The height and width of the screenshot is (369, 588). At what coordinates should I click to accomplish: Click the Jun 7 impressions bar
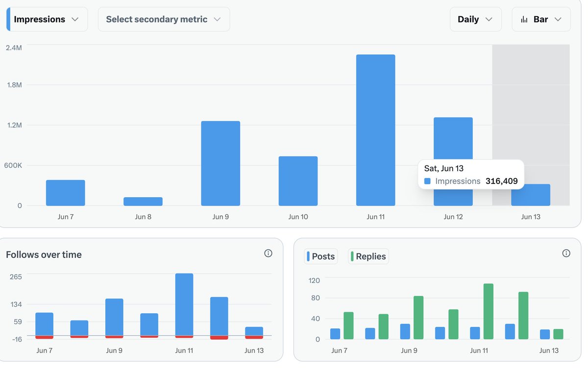[66, 193]
